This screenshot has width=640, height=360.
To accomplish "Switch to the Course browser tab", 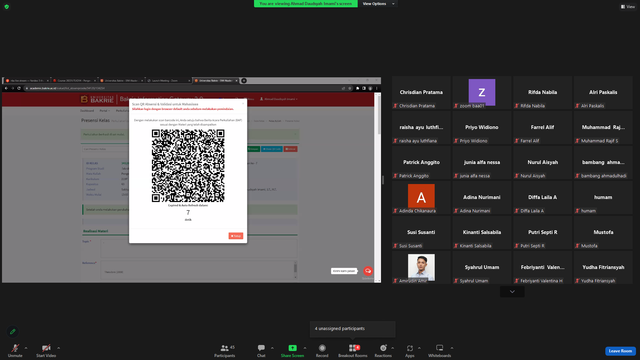I will [x=74, y=80].
